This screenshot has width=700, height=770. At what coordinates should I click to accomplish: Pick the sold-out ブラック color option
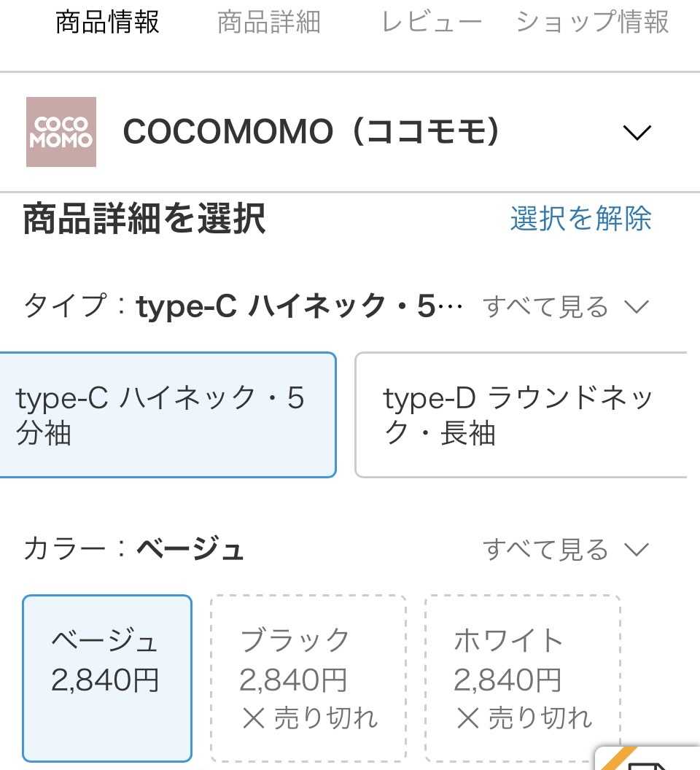pos(308,678)
